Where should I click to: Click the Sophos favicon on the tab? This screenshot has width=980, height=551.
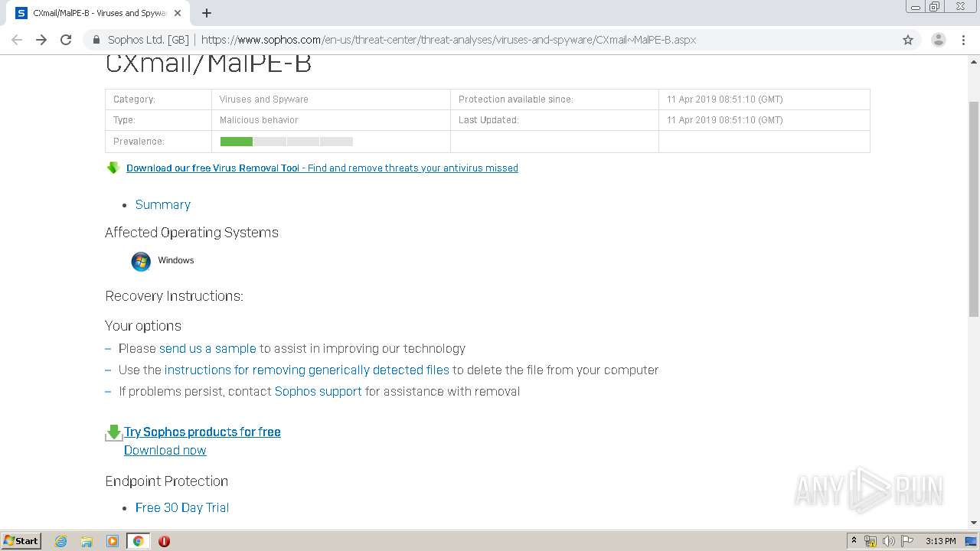tap(21, 13)
